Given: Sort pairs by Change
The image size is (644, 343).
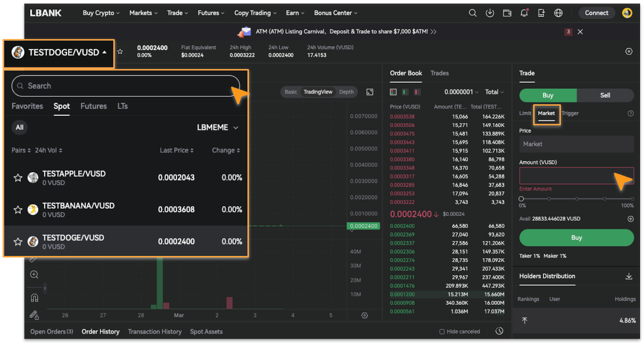Looking at the screenshot, I should pyautogui.click(x=226, y=150).
